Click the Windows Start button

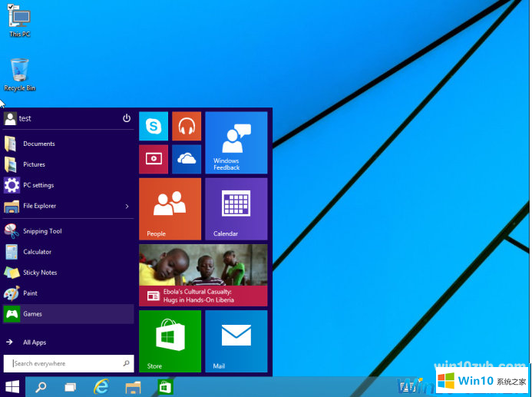[12, 387]
